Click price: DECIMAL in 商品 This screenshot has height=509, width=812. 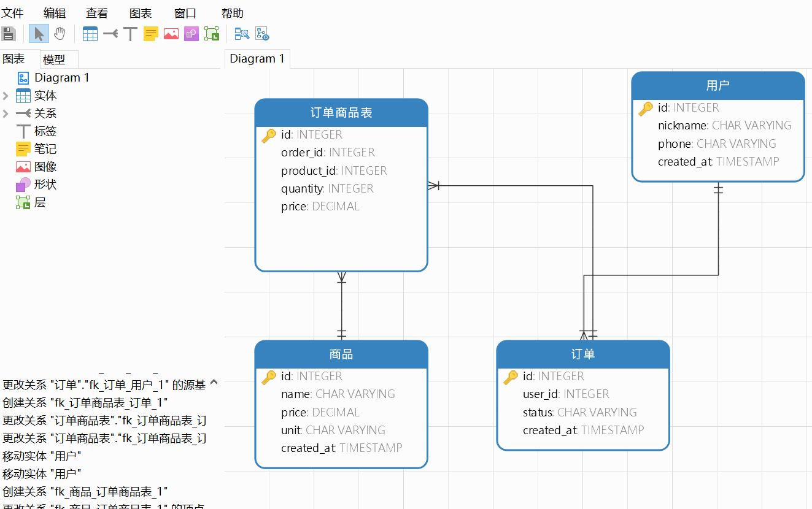[320, 413]
